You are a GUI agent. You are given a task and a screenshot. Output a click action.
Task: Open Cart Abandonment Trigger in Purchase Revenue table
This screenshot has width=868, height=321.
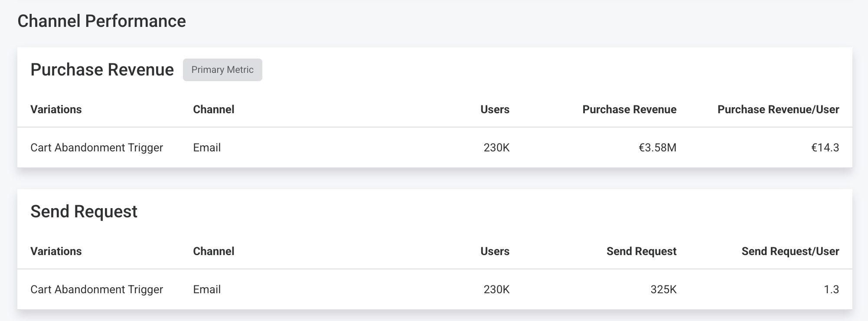click(97, 147)
